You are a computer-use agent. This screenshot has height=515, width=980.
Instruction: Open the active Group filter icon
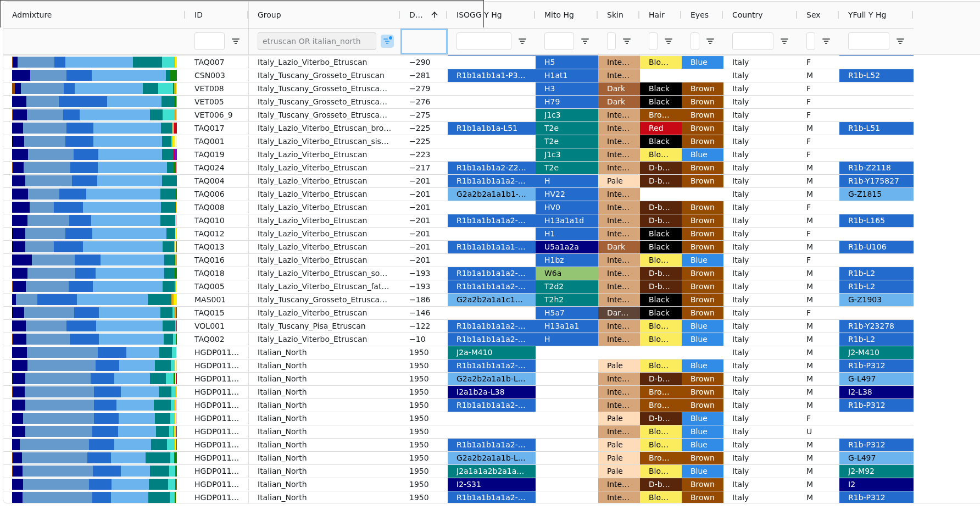click(387, 41)
